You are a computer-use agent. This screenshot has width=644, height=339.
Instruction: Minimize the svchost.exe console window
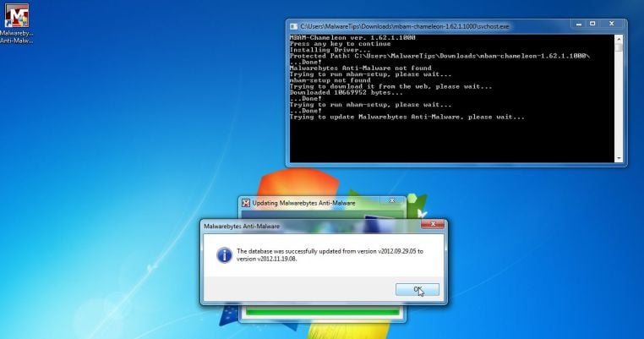pos(579,24)
